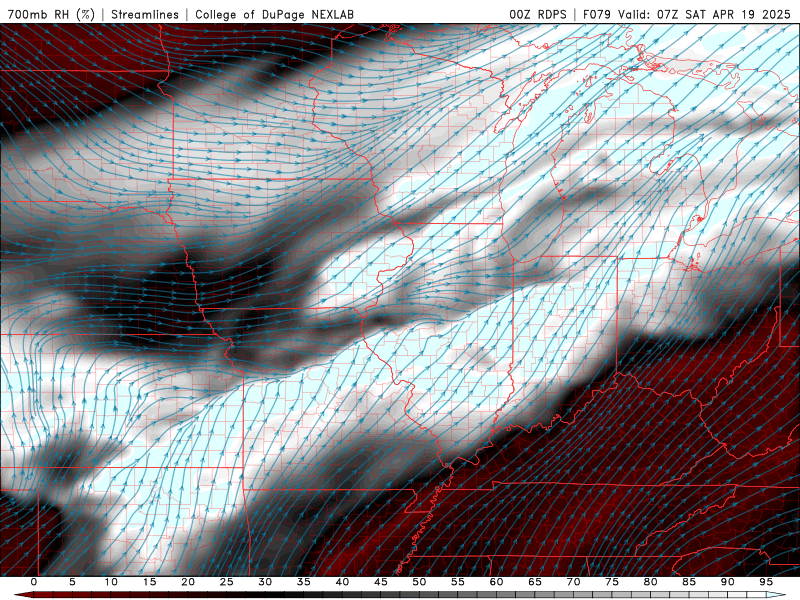The image size is (800, 600).
Task: Click the 45 value on the colorbar scale
Action: click(381, 582)
